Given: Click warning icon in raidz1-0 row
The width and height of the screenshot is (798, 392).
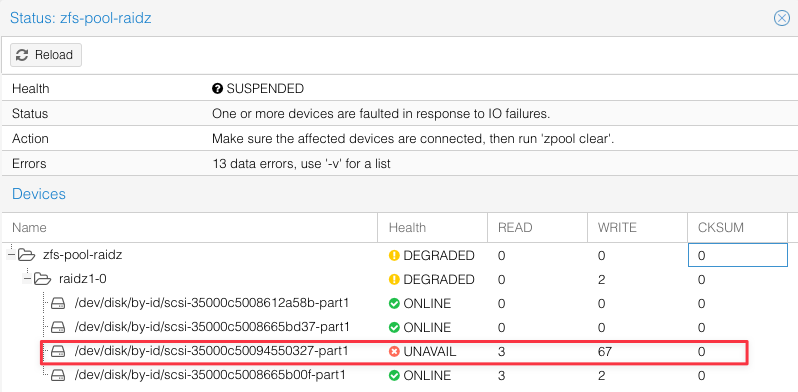Looking at the screenshot, I should tap(394, 279).
